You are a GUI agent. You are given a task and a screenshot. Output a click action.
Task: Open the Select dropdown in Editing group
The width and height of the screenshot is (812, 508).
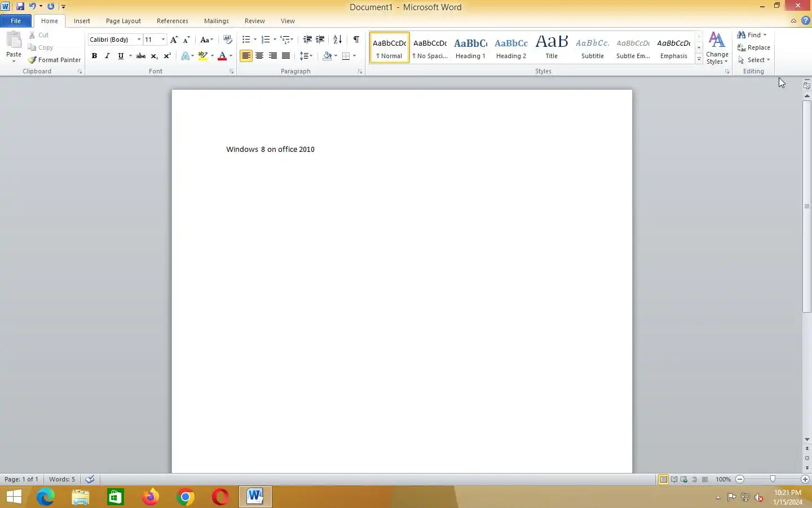coord(754,60)
